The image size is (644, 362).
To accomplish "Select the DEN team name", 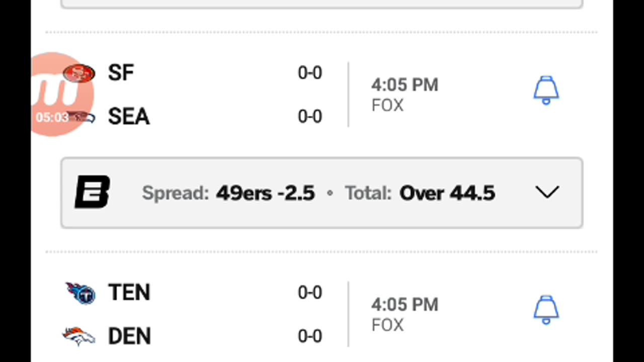I will [129, 336].
